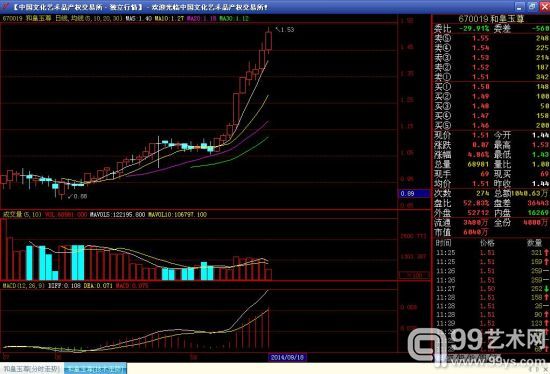Click the highlighted 0.89 price axis label
Viewport: 550px width, 374px height.
coord(415,193)
